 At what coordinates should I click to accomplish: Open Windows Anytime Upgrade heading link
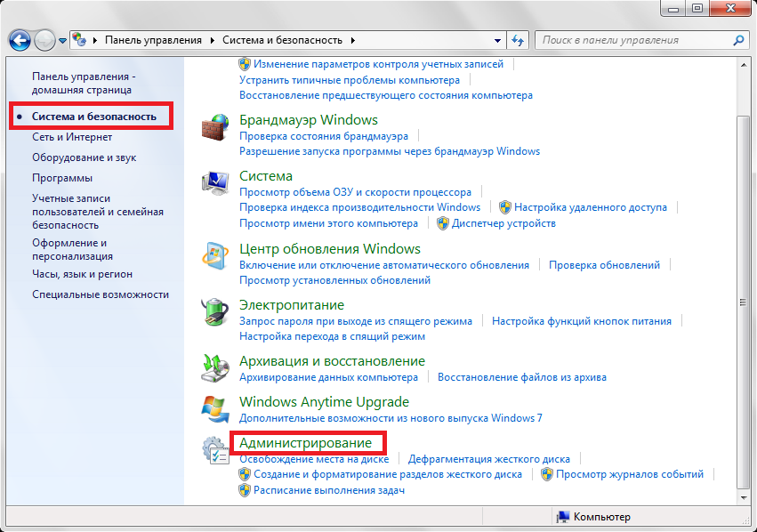coord(325,401)
